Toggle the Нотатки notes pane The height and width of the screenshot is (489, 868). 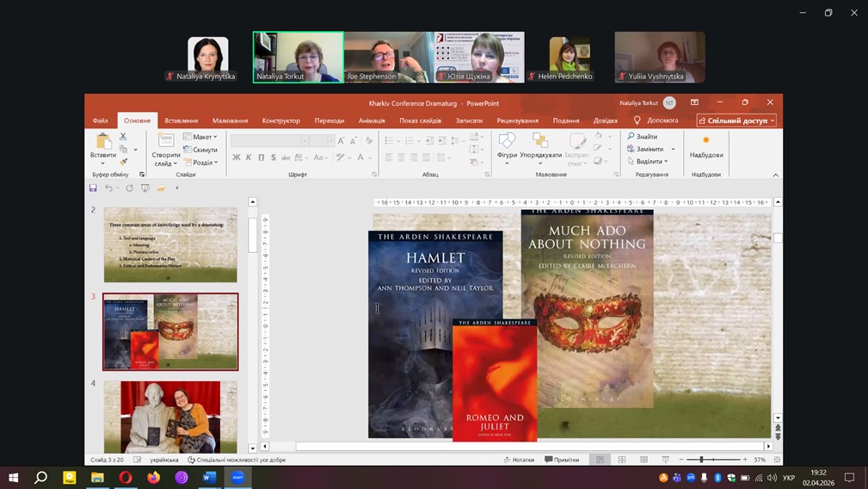click(x=518, y=460)
